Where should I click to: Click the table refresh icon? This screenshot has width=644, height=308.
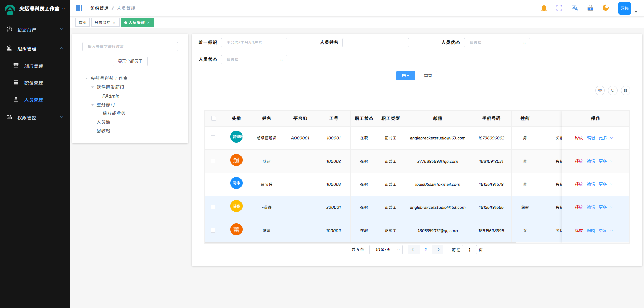[x=612, y=90]
